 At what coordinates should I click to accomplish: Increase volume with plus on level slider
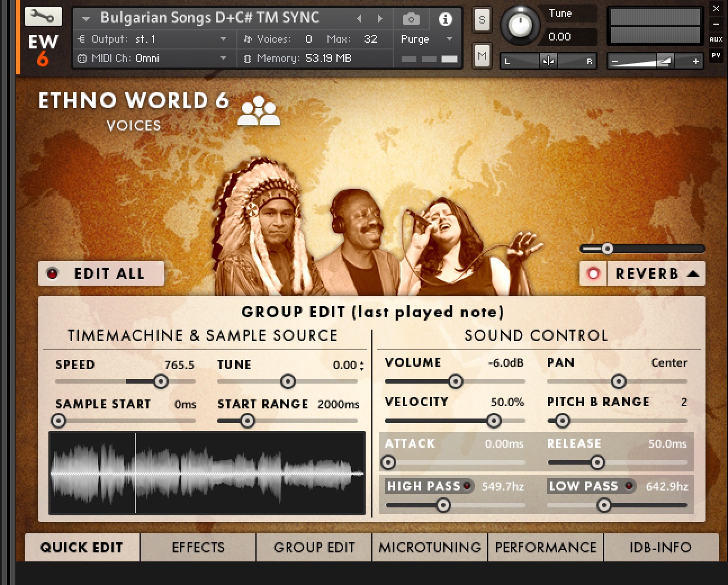[696, 61]
